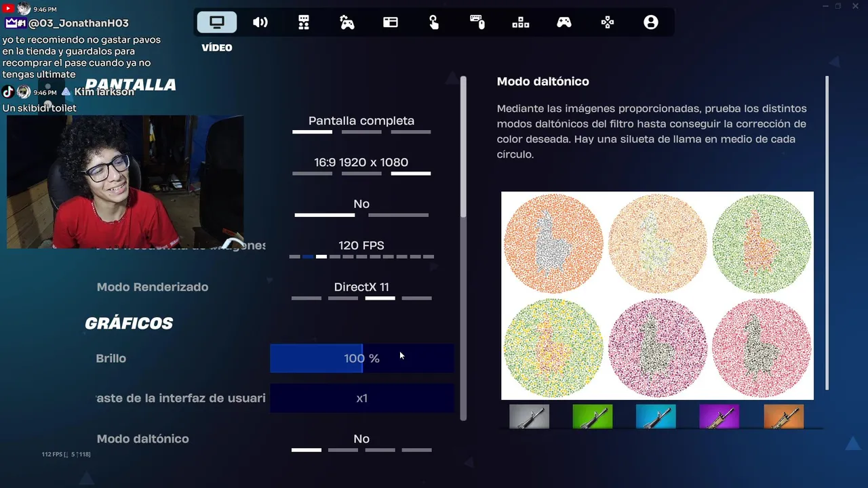
Task: Click the @03_JonathanH03 chat username
Action: (x=79, y=23)
